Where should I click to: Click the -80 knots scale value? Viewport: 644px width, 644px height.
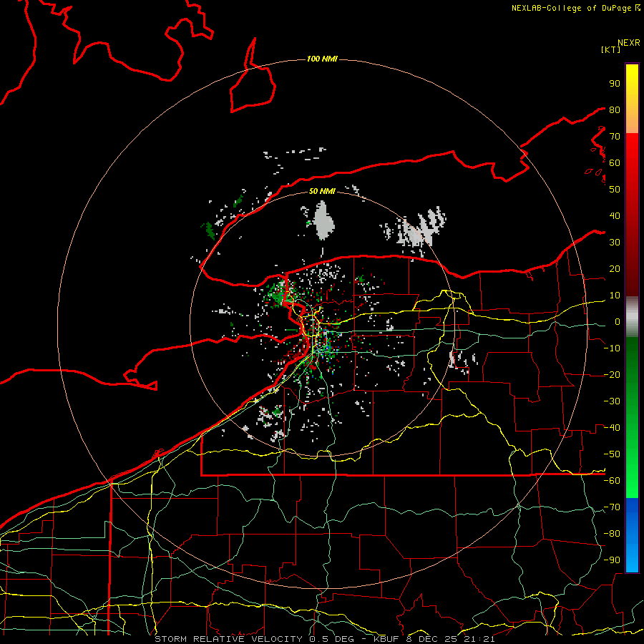pyautogui.click(x=612, y=534)
